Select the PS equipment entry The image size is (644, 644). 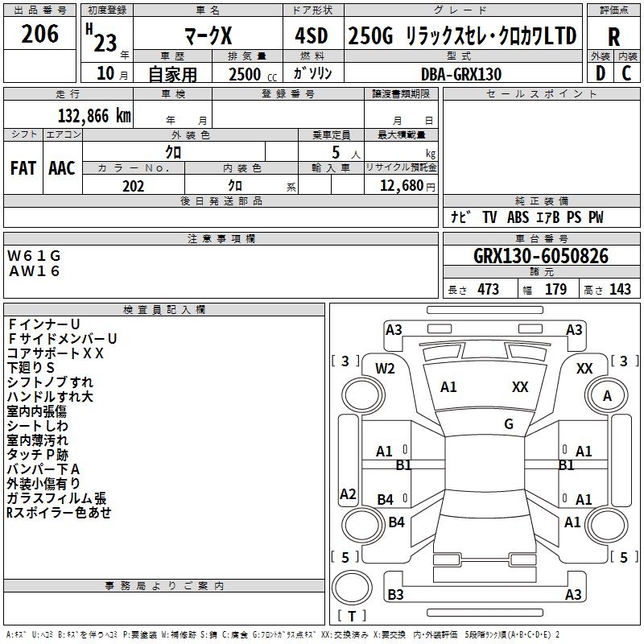pyautogui.click(x=574, y=217)
